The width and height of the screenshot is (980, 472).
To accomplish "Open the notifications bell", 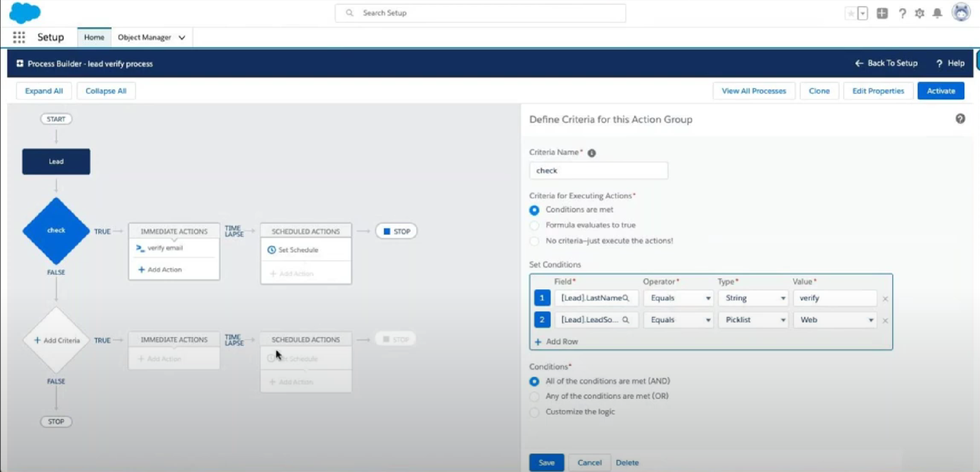I will click(937, 13).
